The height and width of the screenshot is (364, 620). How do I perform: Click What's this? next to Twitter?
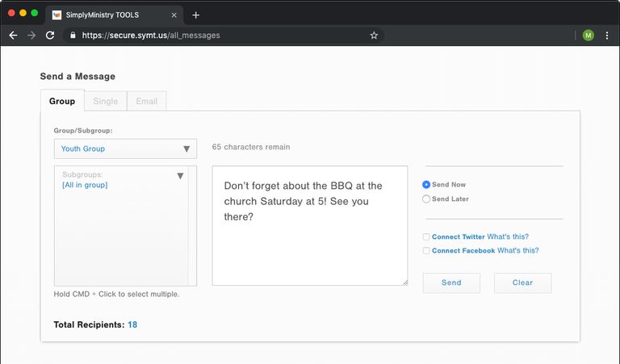(508, 236)
